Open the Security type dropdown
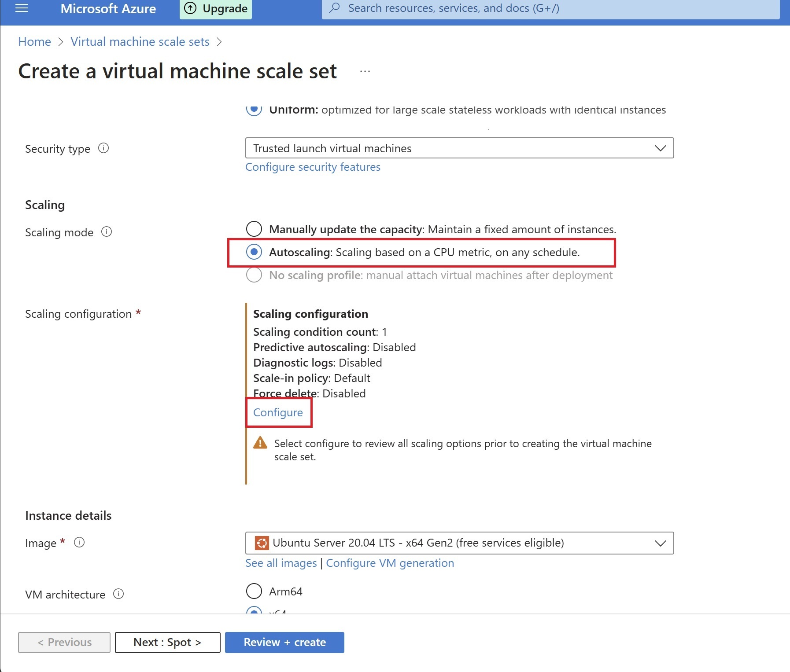 tap(459, 148)
